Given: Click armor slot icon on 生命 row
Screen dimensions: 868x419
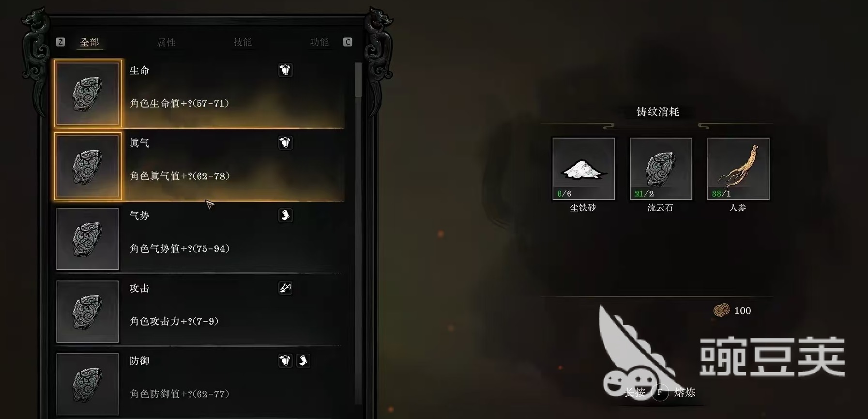Looking at the screenshot, I should pos(285,70).
